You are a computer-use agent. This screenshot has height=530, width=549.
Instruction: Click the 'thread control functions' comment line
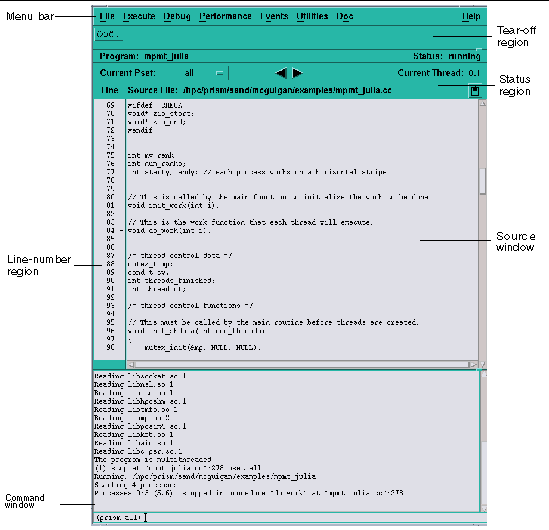click(x=190, y=306)
